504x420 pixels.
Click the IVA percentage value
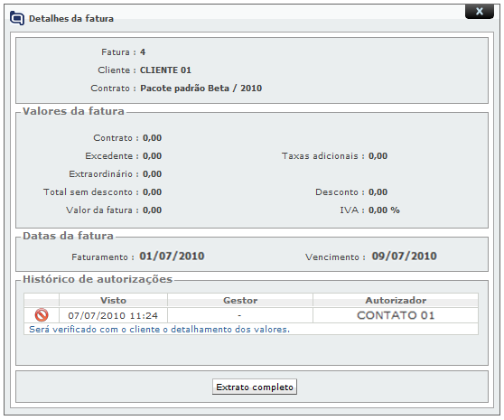coord(384,210)
